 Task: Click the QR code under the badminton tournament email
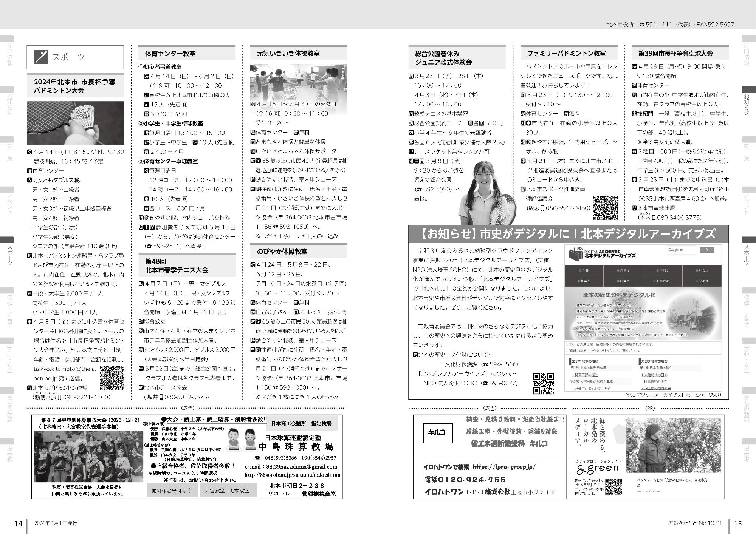(112, 378)
